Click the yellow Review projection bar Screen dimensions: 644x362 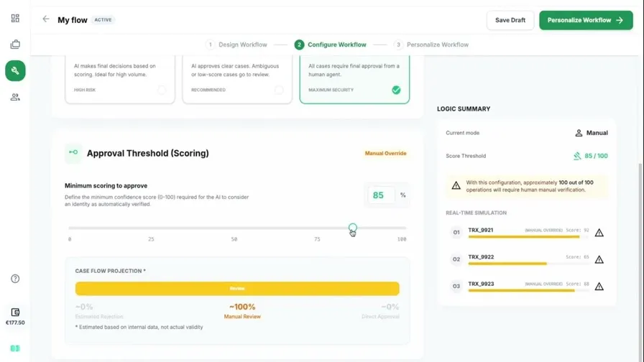pyautogui.click(x=237, y=289)
